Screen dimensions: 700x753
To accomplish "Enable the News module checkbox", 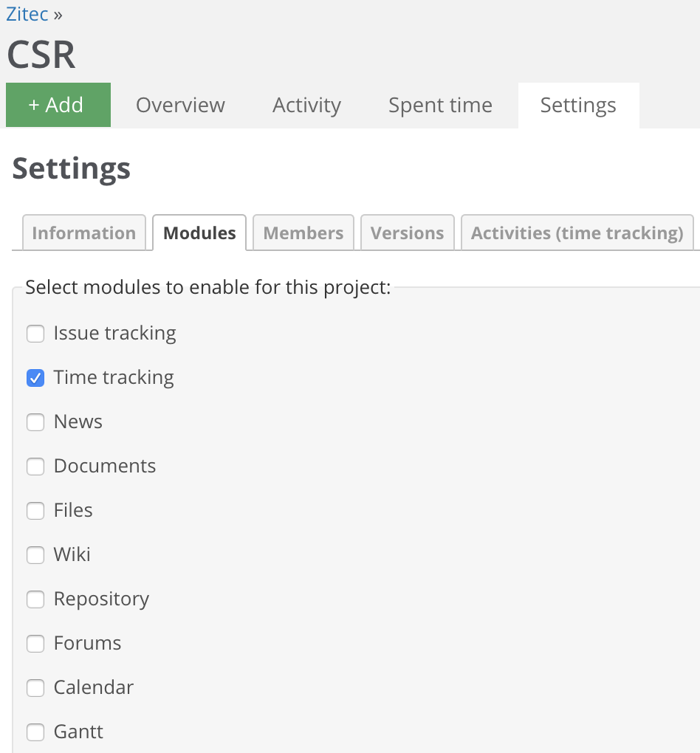I will coord(35,422).
